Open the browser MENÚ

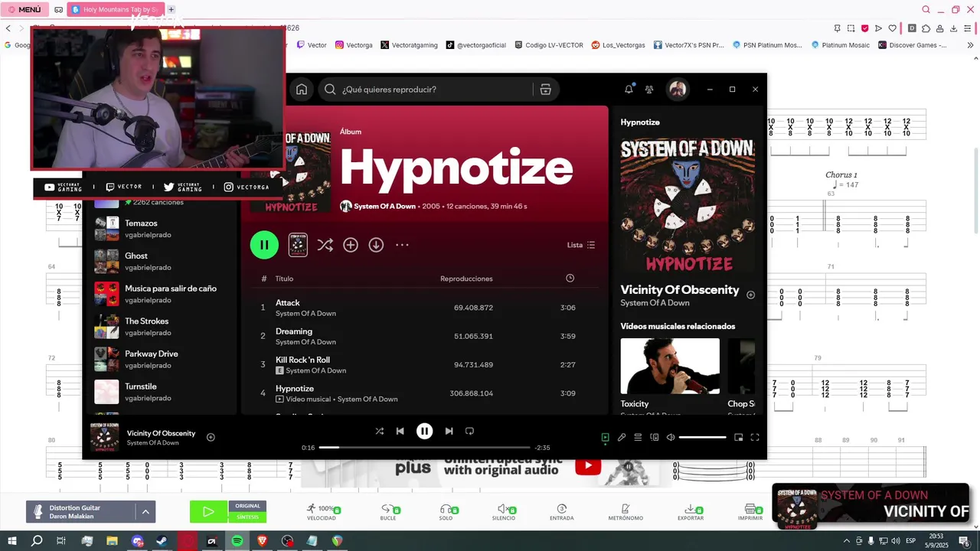point(25,9)
